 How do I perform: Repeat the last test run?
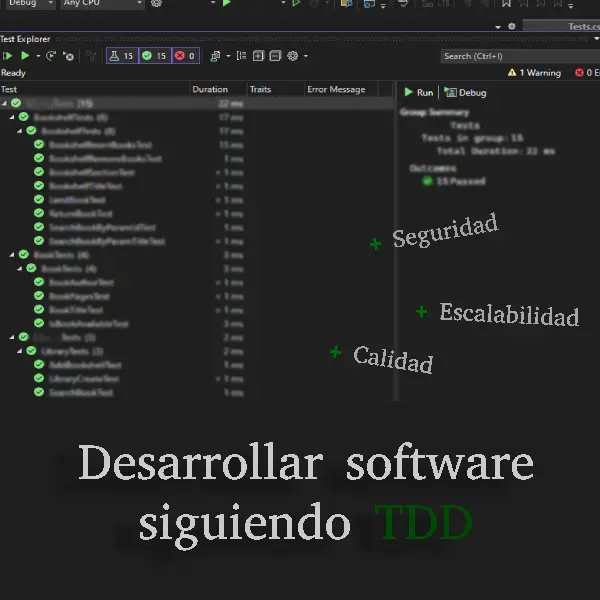coord(51,56)
